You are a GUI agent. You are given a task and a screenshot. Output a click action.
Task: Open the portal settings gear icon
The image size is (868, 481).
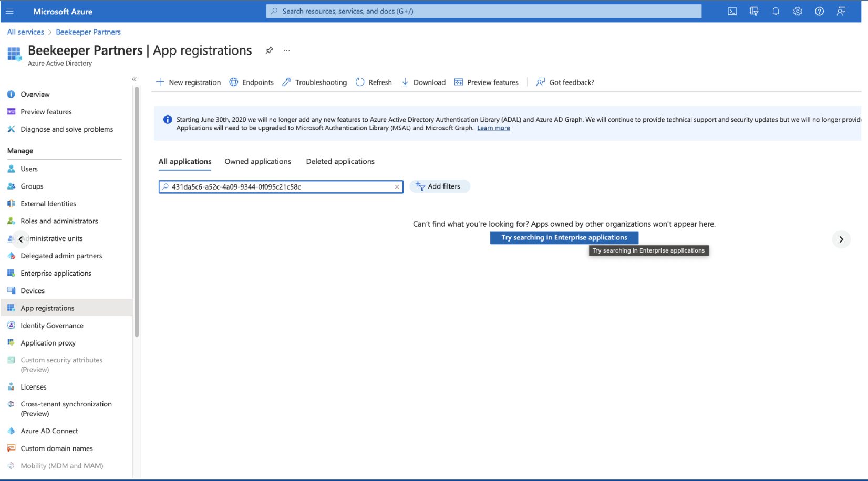pyautogui.click(x=797, y=11)
